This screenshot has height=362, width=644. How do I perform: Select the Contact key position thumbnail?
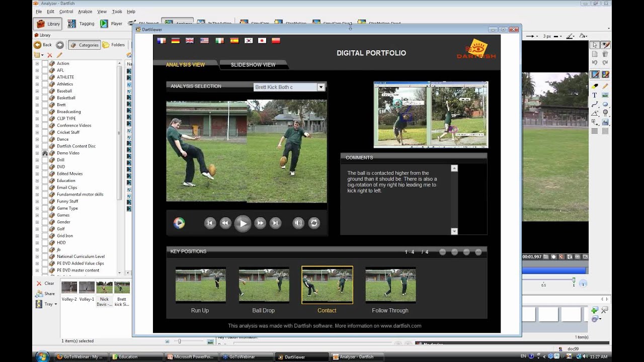[327, 285]
